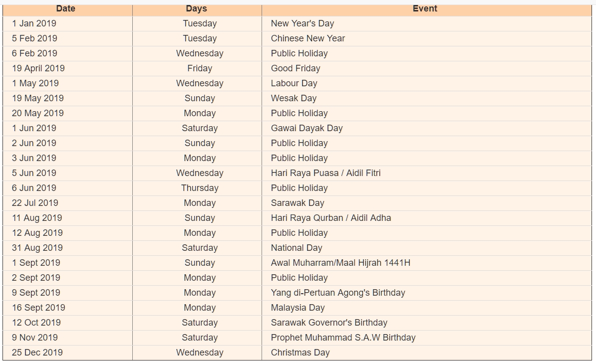596x364 pixels.
Task: Select the Malaysia Day event text
Action: tap(298, 308)
